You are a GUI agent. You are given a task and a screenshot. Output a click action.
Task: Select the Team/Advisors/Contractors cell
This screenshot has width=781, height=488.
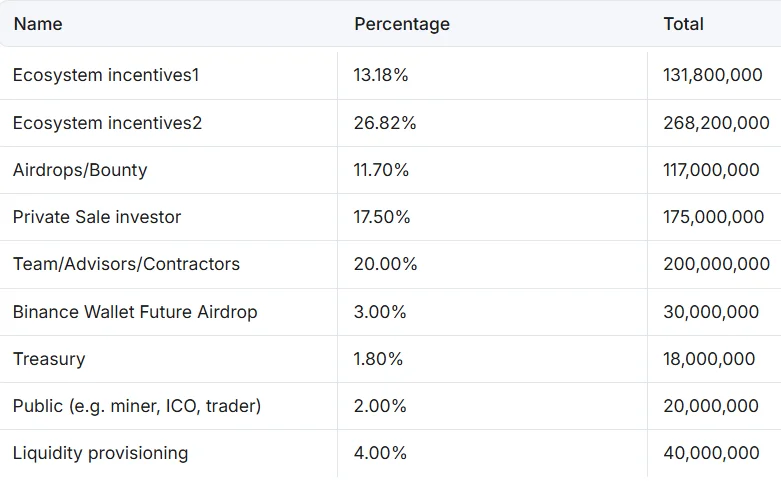126,264
